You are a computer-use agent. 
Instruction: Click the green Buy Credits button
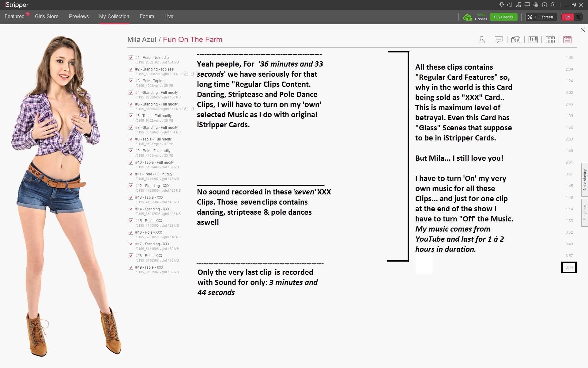pyautogui.click(x=503, y=17)
